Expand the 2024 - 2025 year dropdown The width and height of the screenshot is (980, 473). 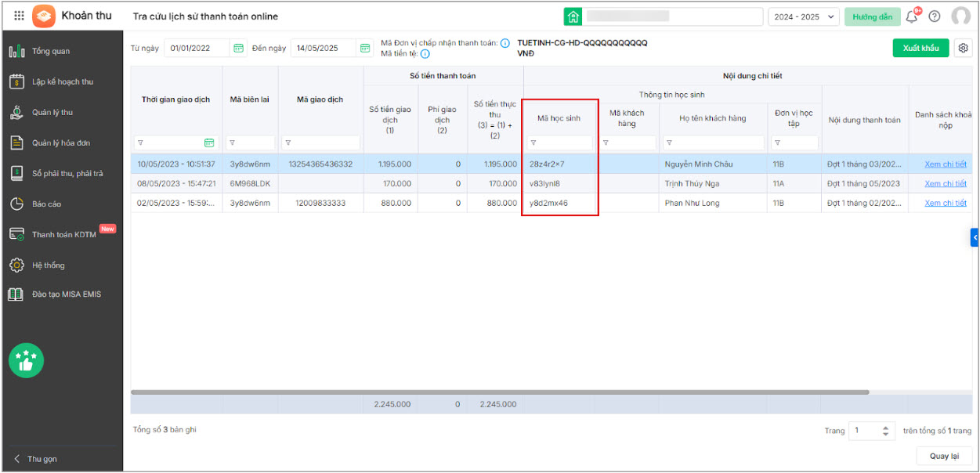tap(804, 16)
